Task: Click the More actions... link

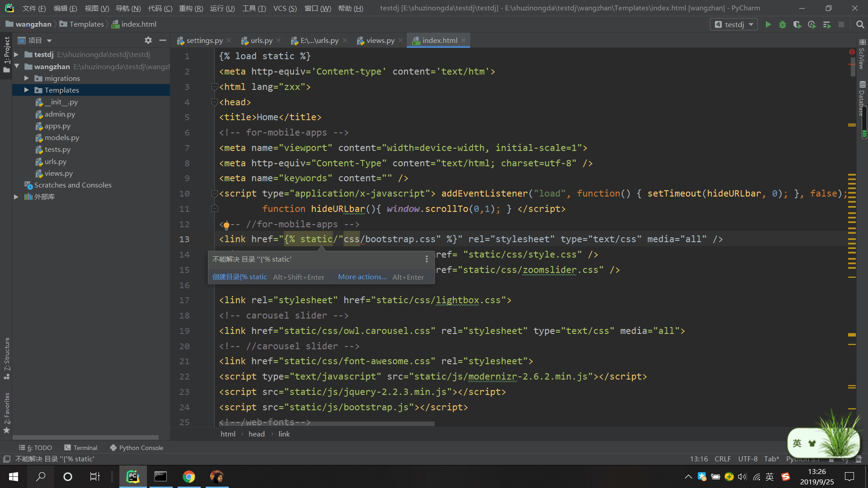Action: tap(362, 277)
